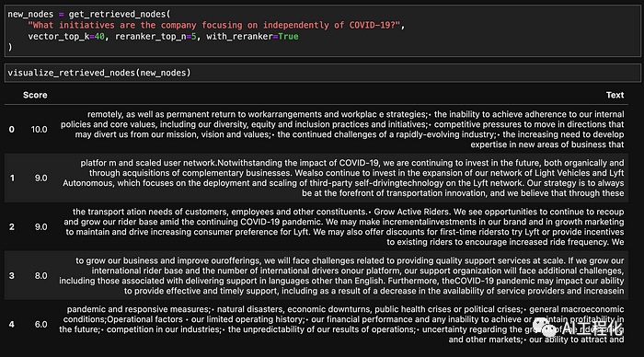Click the visualize_retrieved_nodes code cell
The width and height of the screenshot is (644, 357).
pyautogui.click(x=322, y=73)
